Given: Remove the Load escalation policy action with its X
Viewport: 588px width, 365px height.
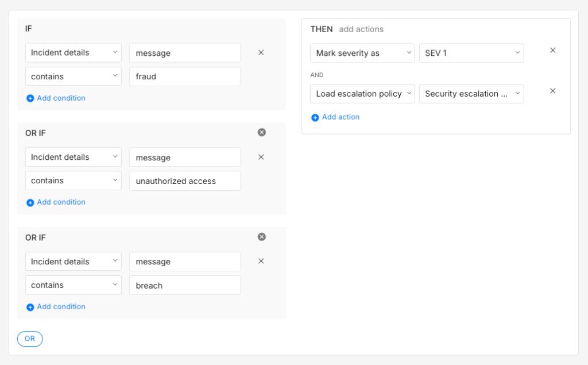Looking at the screenshot, I should pyautogui.click(x=552, y=90).
